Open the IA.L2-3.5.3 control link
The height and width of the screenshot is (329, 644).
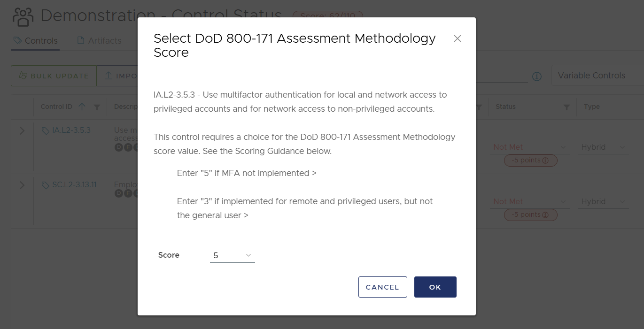tap(71, 130)
